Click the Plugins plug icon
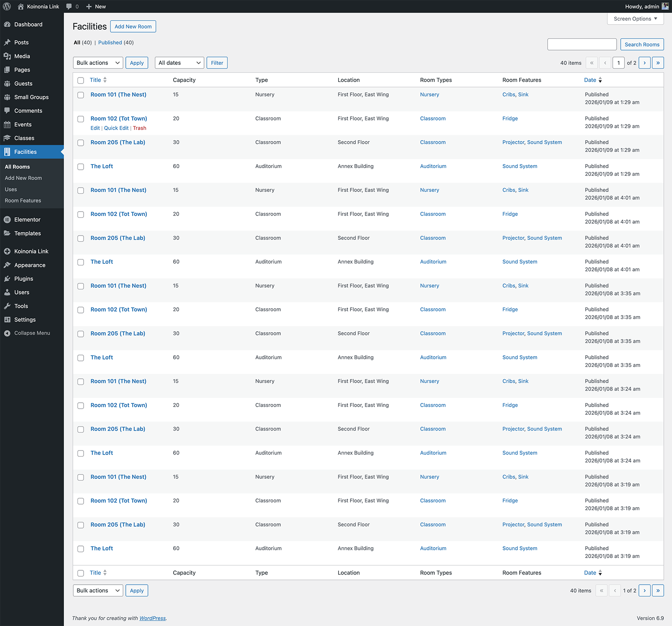This screenshot has width=672, height=626. point(7,279)
